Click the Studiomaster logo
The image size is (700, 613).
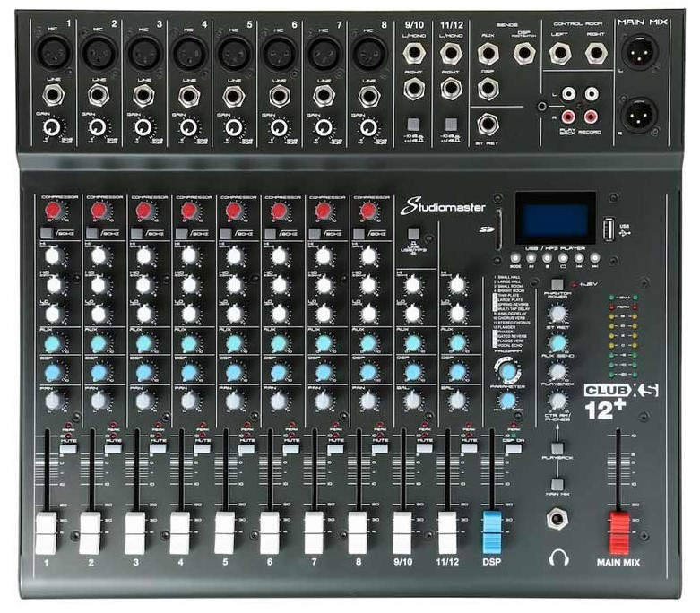[443, 206]
